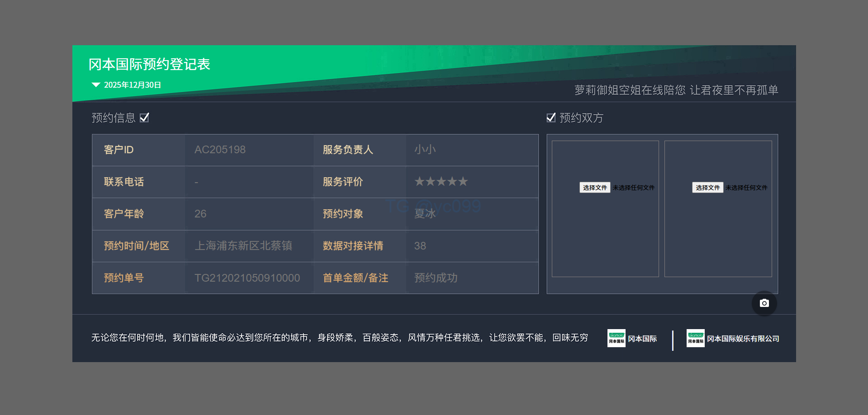The image size is (868, 415).
Task: Click the 冈本国际 logo icon in footer
Action: pyautogui.click(x=616, y=338)
